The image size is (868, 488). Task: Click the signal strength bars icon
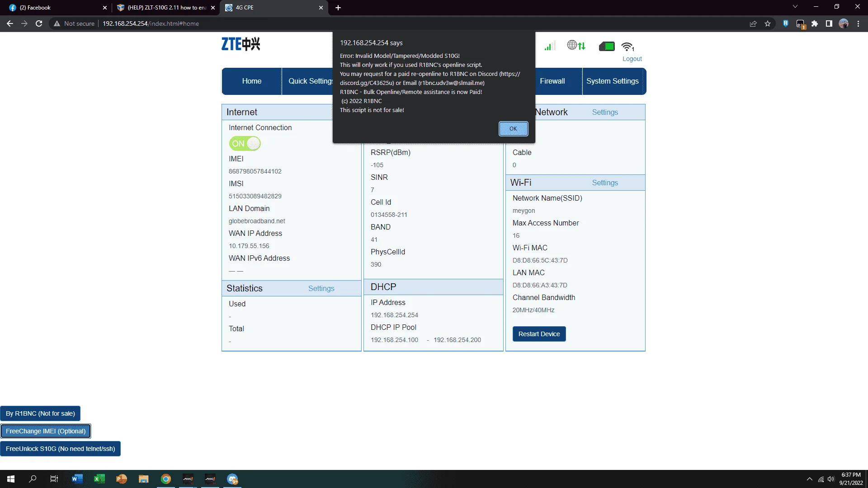[550, 46]
